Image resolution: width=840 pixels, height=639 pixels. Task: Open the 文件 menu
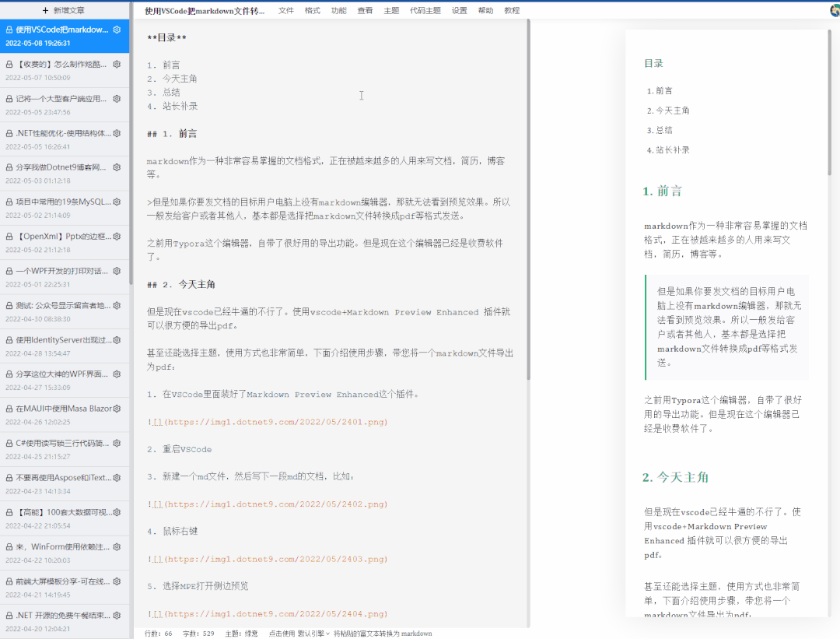286,10
